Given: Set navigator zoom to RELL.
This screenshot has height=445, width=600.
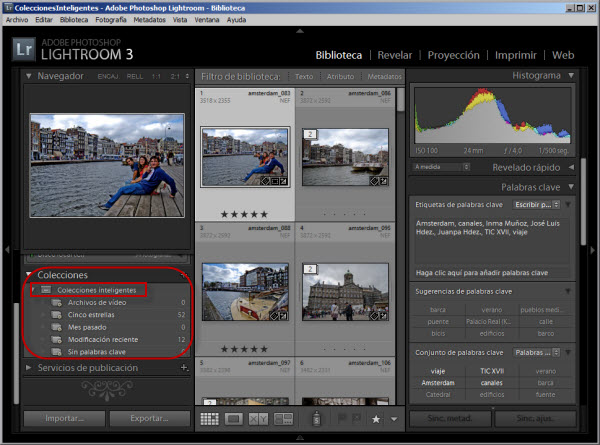Looking at the screenshot, I should click(135, 77).
